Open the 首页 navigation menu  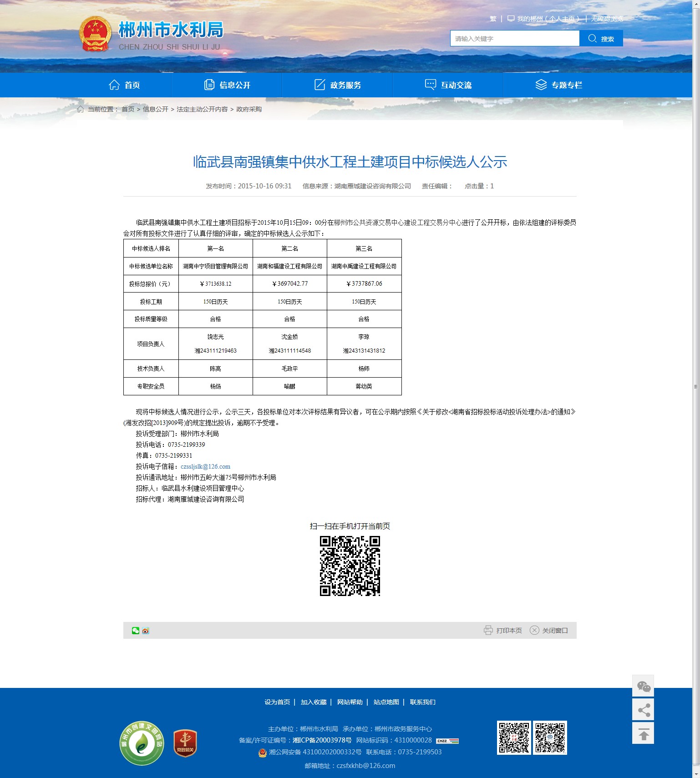click(124, 85)
